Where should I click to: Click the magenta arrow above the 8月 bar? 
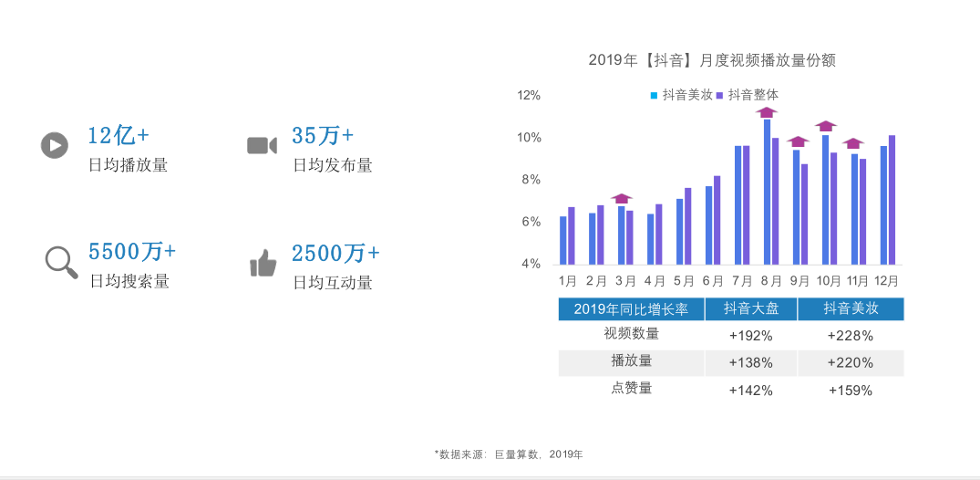pyautogui.click(x=767, y=112)
